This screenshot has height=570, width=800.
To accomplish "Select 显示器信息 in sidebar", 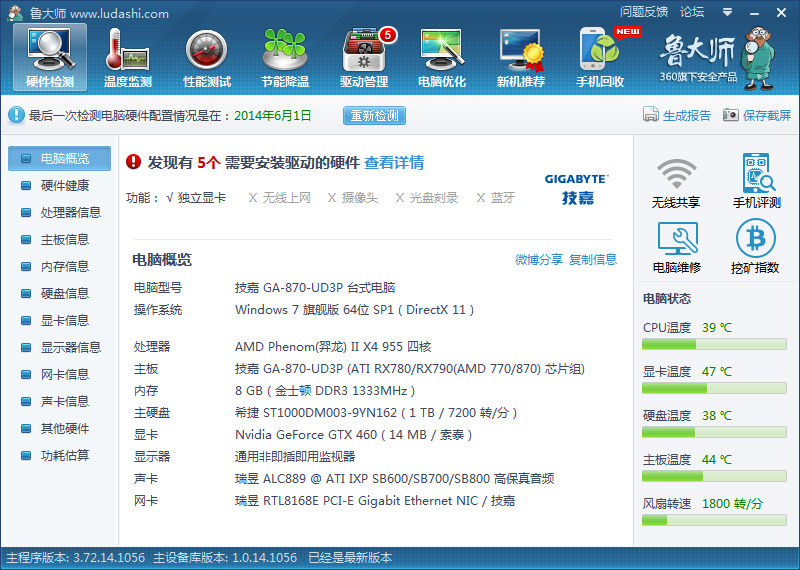I will [59, 348].
